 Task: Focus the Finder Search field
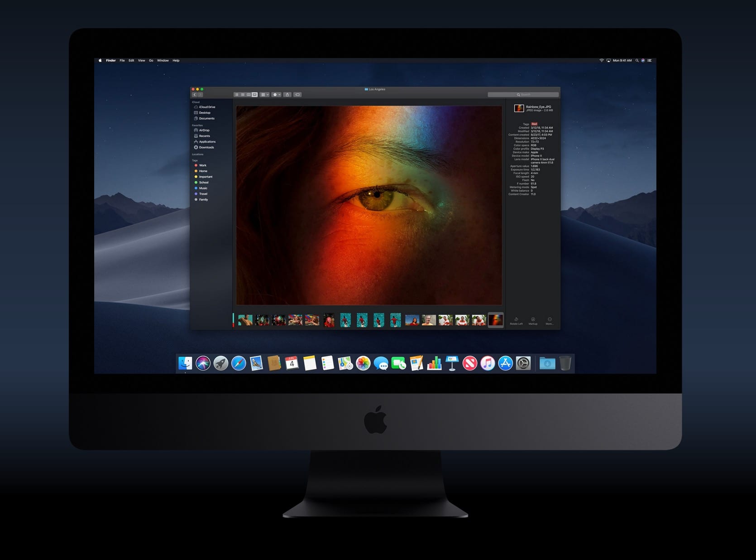point(523,95)
